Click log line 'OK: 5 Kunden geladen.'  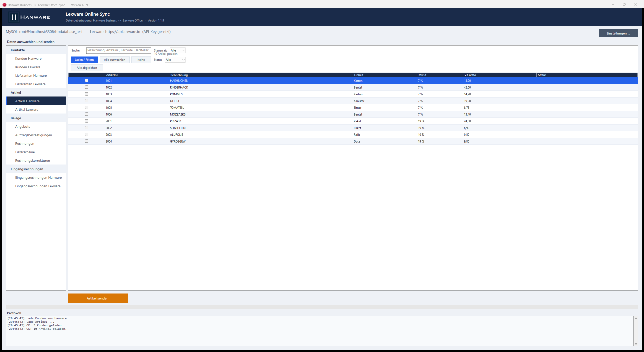(x=35, y=325)
